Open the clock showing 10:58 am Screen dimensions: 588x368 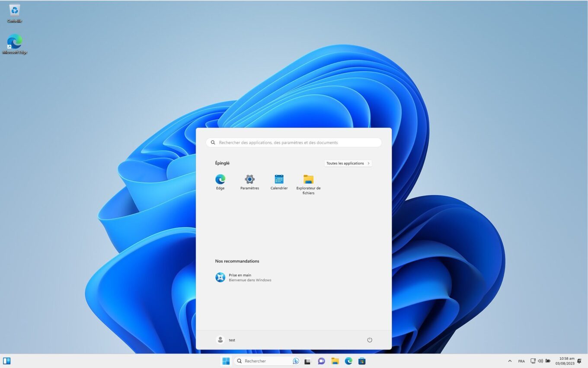tap(566, 361)
